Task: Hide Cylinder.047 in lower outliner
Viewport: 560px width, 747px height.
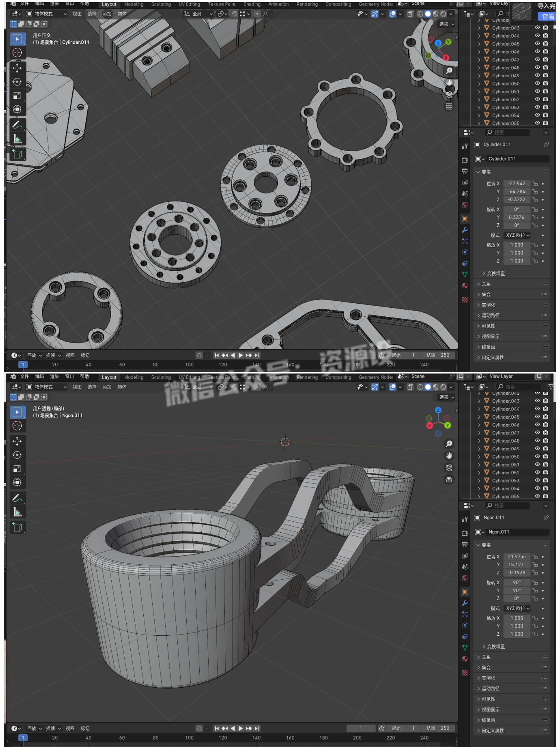Action: (538, 433)
